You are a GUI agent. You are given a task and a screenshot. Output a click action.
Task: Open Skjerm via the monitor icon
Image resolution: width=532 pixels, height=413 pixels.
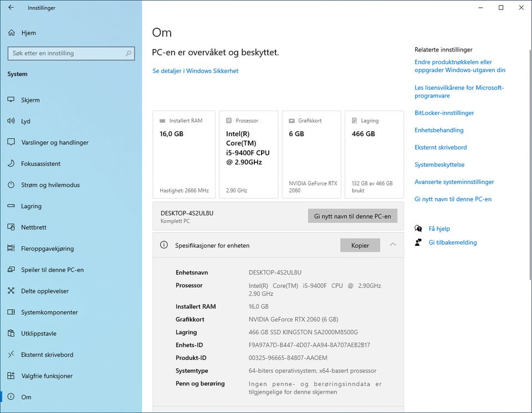pos(11,100)
